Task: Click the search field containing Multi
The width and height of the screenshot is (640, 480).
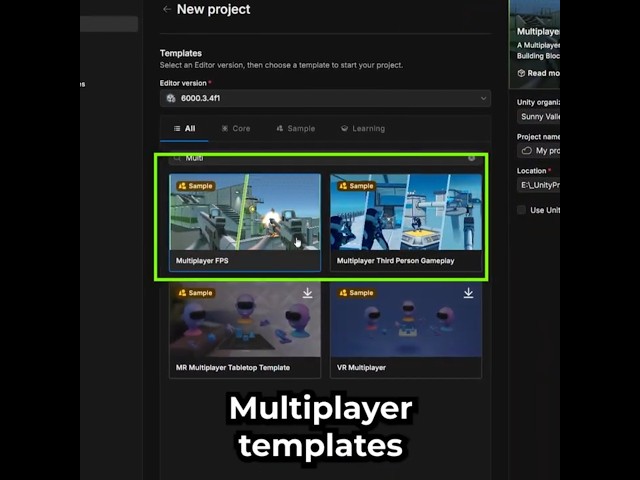Action: point(325,158)
